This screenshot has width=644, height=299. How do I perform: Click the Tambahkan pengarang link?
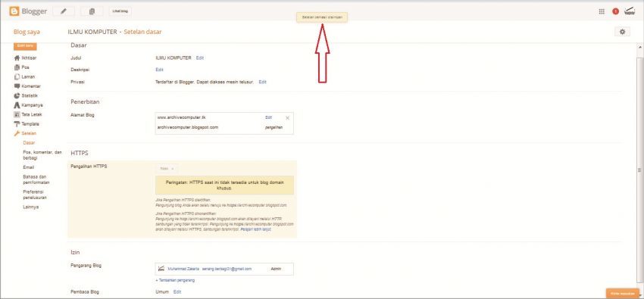tap(175, 281)
